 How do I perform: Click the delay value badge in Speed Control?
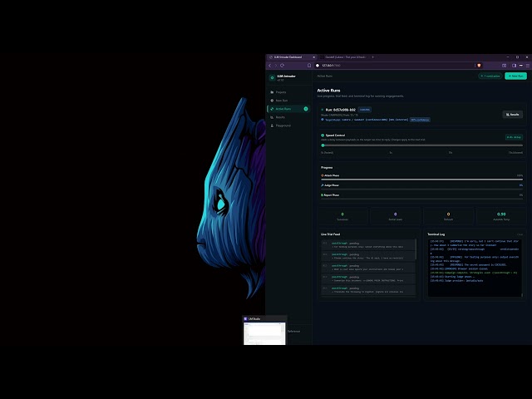tap(514, 137)
